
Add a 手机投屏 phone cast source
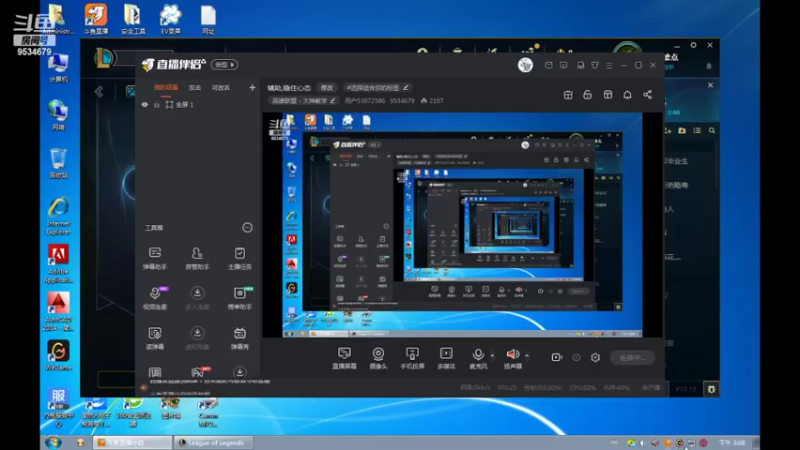(x=412, y=358)
